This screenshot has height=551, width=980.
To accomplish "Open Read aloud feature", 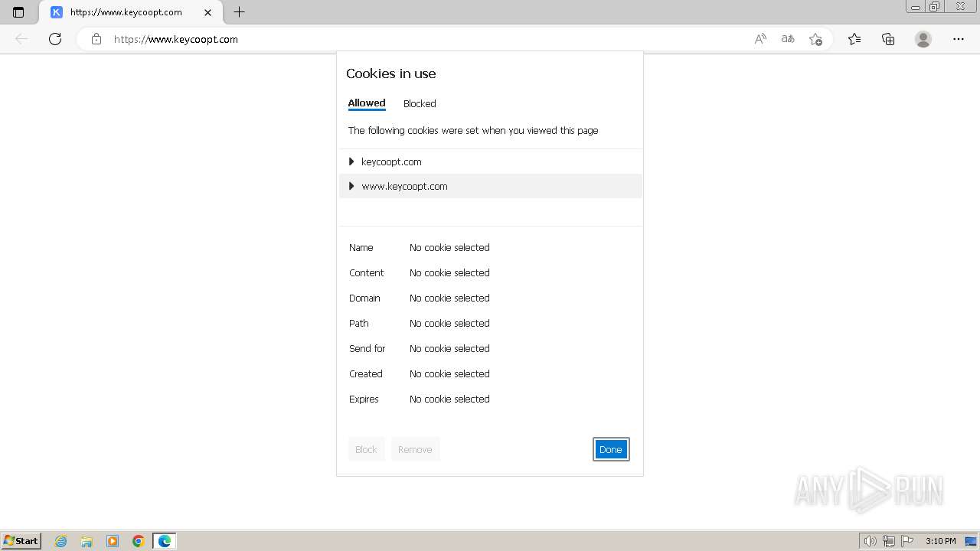I will 760,39.
